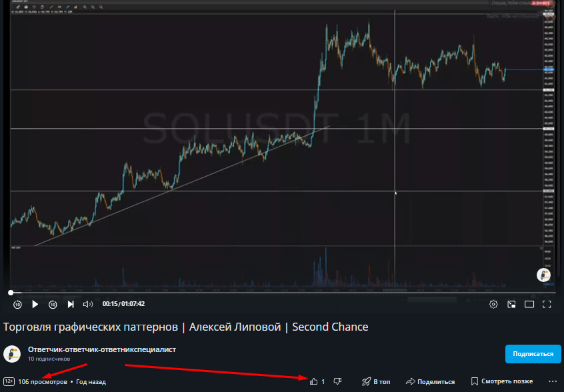The width and height of the screenshot is (564, 392).
Task: Open the channel avatar picture
Action: pyautogui.click(x=12, y=354)
